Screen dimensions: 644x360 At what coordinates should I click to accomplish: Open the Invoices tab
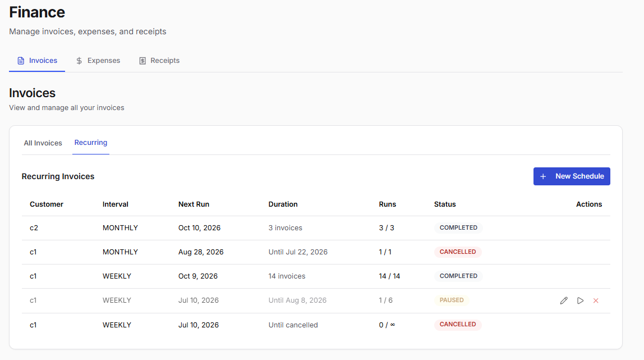(37, 61)
